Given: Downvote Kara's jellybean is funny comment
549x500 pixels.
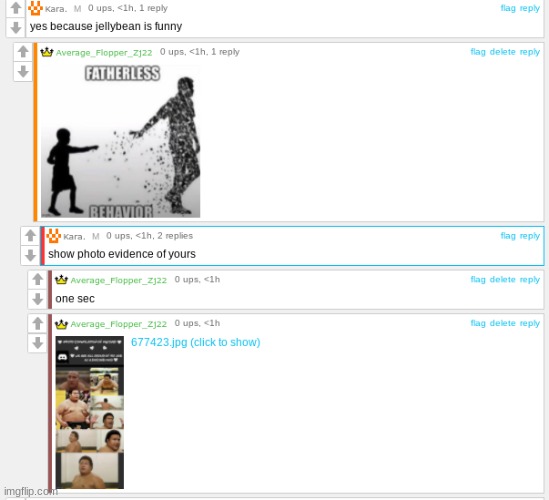Looking at the screenshot, I should [x=15, y=27].
